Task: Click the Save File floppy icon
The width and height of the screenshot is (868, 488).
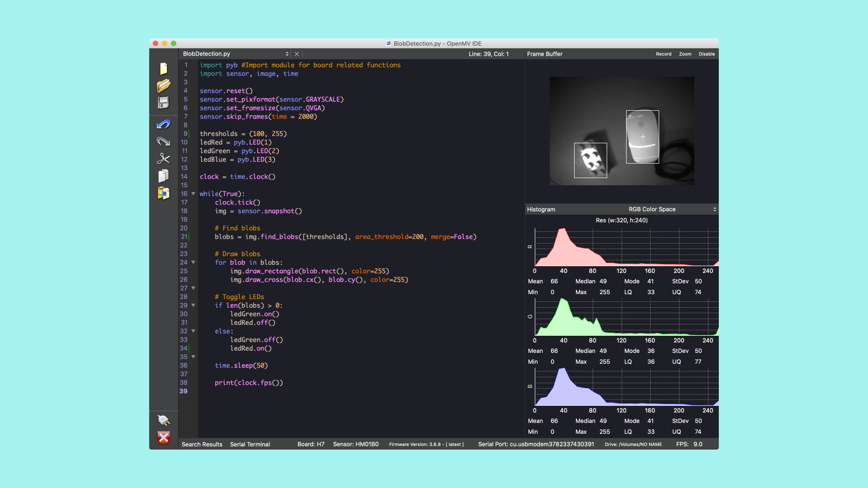Action: click(x=163, y=103)
